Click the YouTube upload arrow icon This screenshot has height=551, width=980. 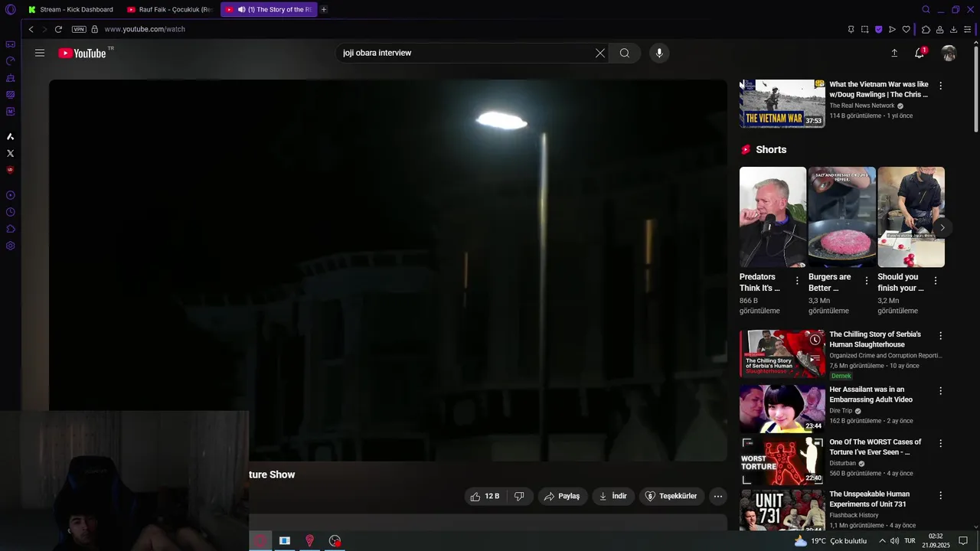coord(894,53)
